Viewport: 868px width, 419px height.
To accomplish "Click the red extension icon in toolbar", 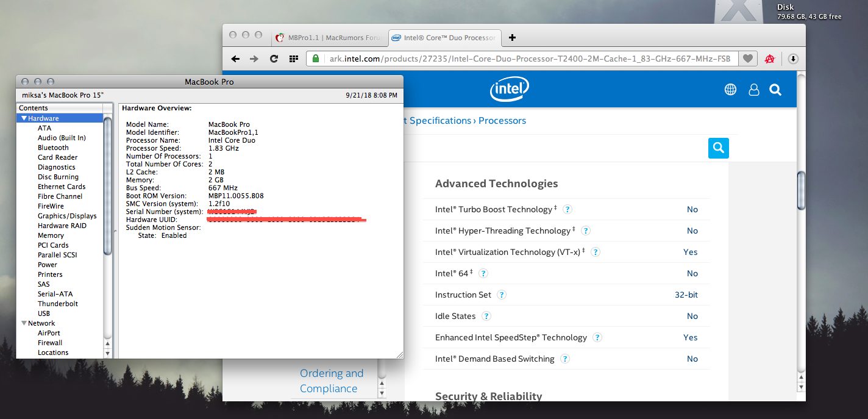I will 770,59.
